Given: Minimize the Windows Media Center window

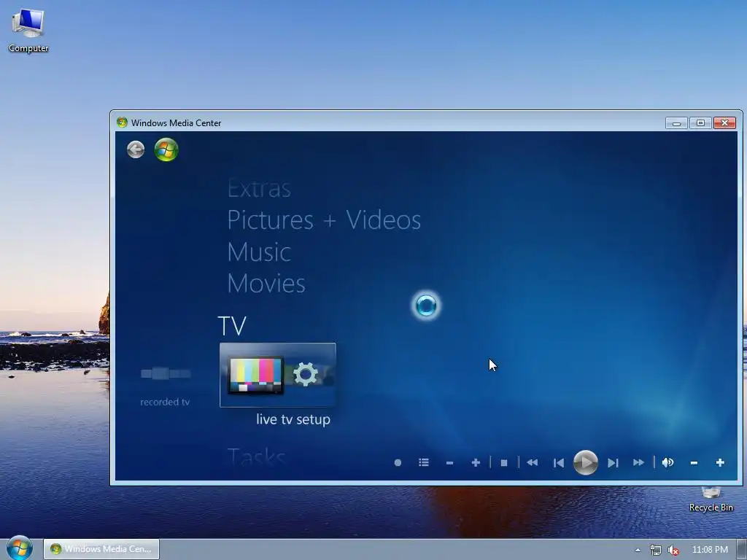Looking at the screenshot, I should (x=676, y=122).
